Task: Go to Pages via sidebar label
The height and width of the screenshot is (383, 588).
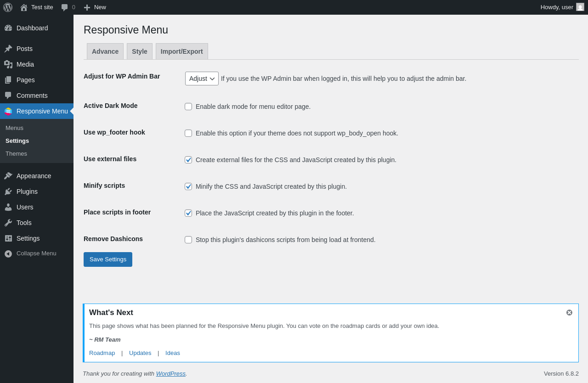Action: pyautogui.click(x=26, y=80)
